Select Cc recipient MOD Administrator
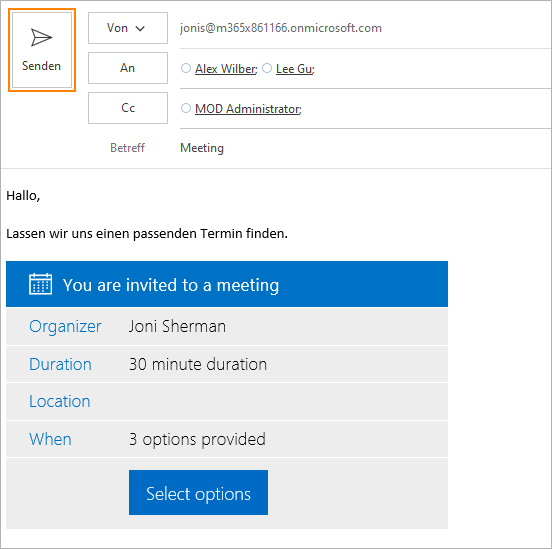Screen dimensions: 552x549 tap(248, 109)
